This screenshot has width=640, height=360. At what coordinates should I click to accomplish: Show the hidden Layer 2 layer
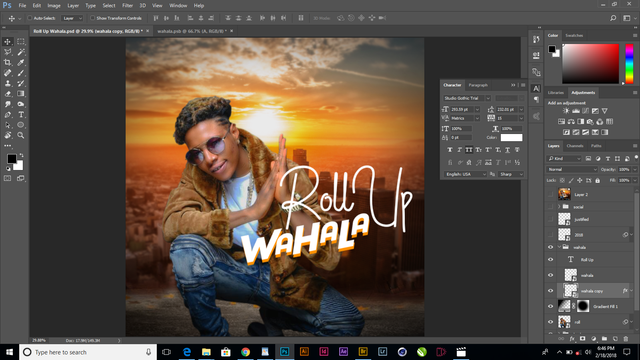click(551, 195)
